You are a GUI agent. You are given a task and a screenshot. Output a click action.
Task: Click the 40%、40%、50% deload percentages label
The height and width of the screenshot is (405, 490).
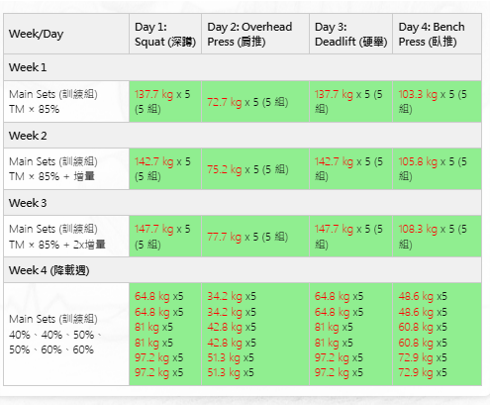[x=66, y=334]
